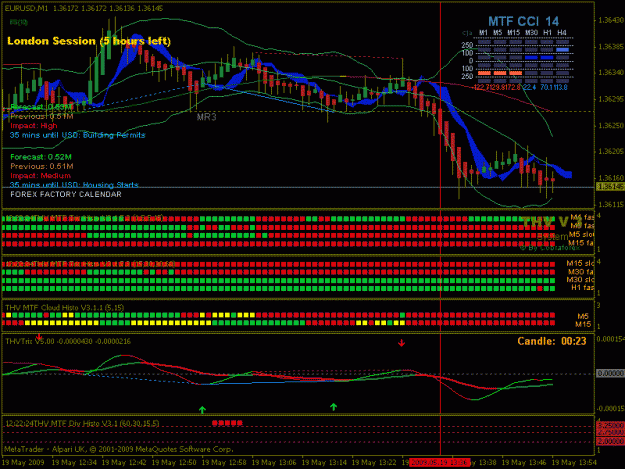This screenshot has width=625, height=469.
Task: Click the MTF CCI 14 title
Action: [x=523, y=21]
